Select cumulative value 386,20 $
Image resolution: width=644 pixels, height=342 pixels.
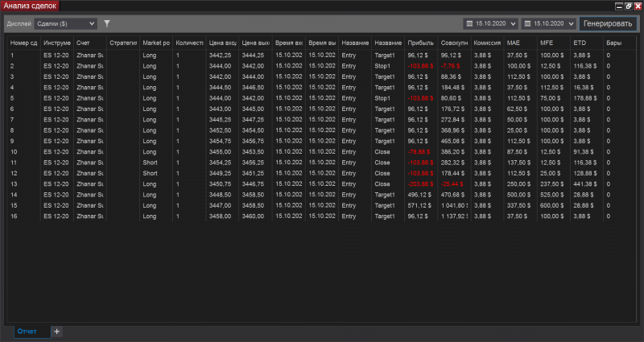pyautogui.click(x=452, y=152)
